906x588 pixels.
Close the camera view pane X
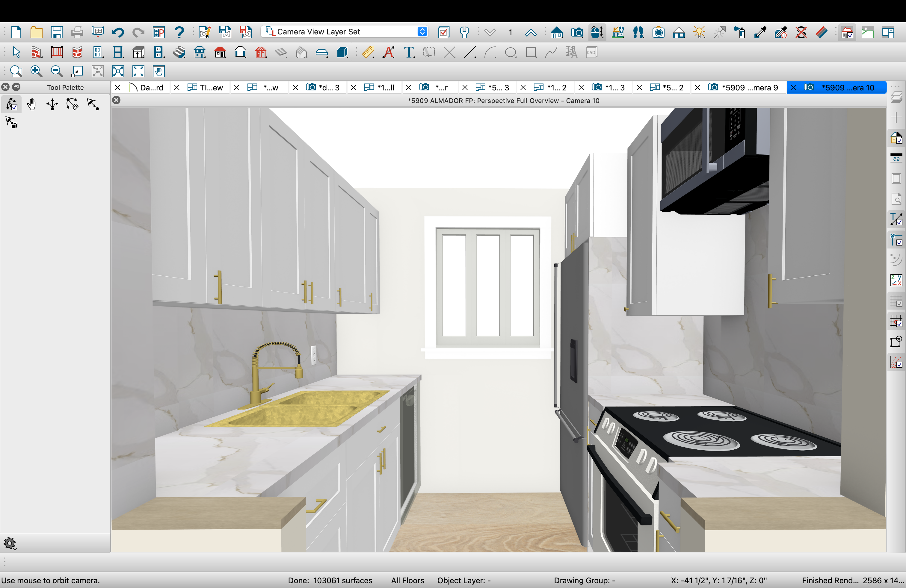click(117, 100)
